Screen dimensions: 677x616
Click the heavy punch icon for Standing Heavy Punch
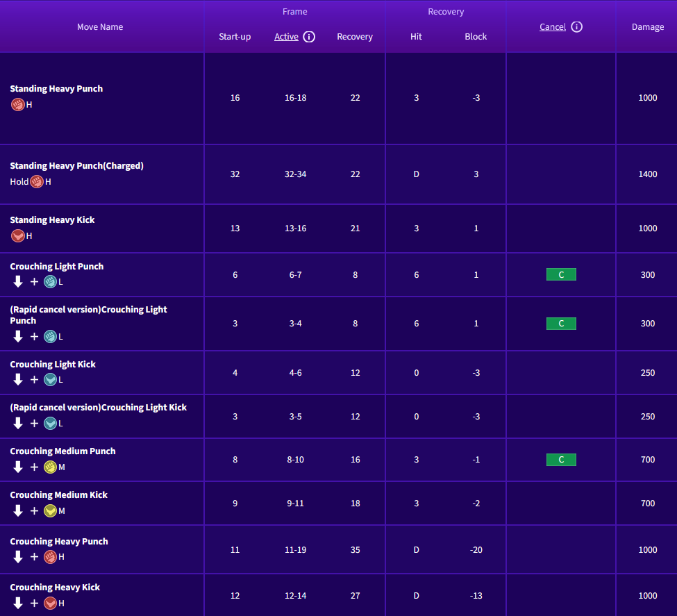coord(17,105)
